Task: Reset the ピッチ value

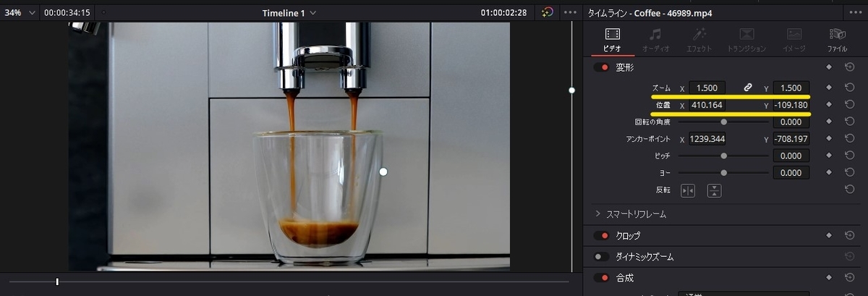Action: point(850,156)
